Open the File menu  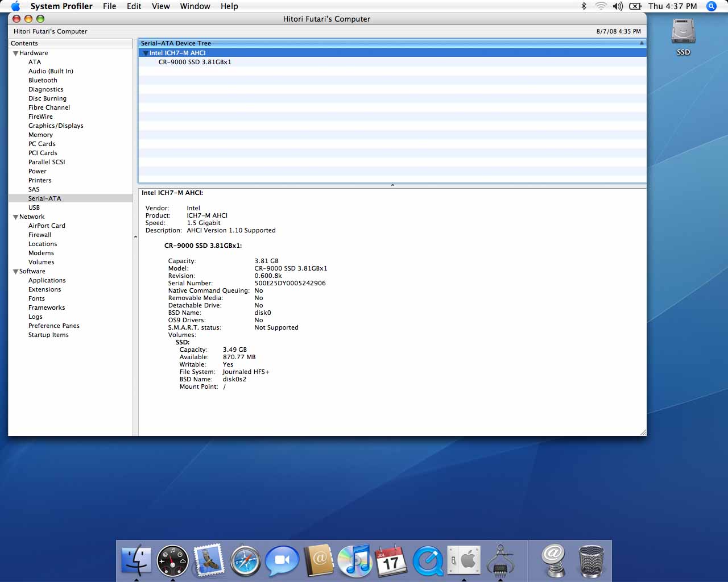pos(110,6)
